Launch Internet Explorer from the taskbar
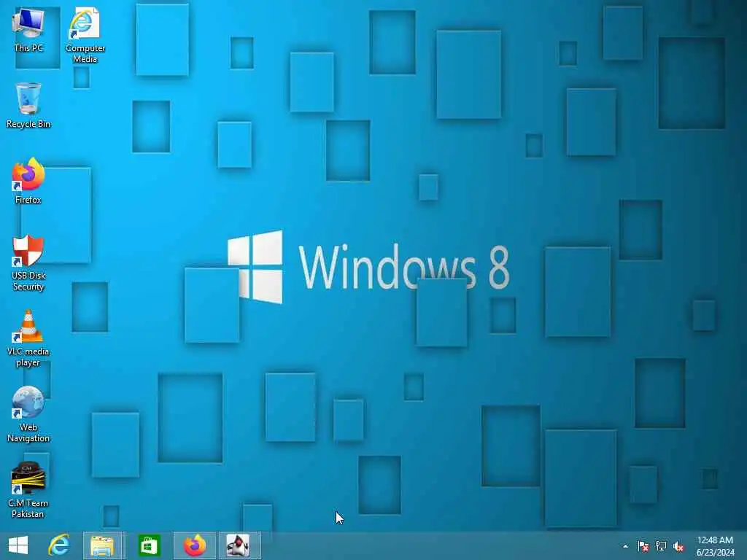 coord(59,545)
